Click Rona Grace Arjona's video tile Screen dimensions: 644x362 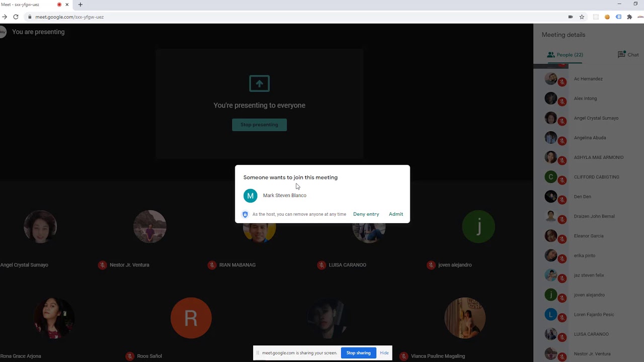click(x=53, y=318)
